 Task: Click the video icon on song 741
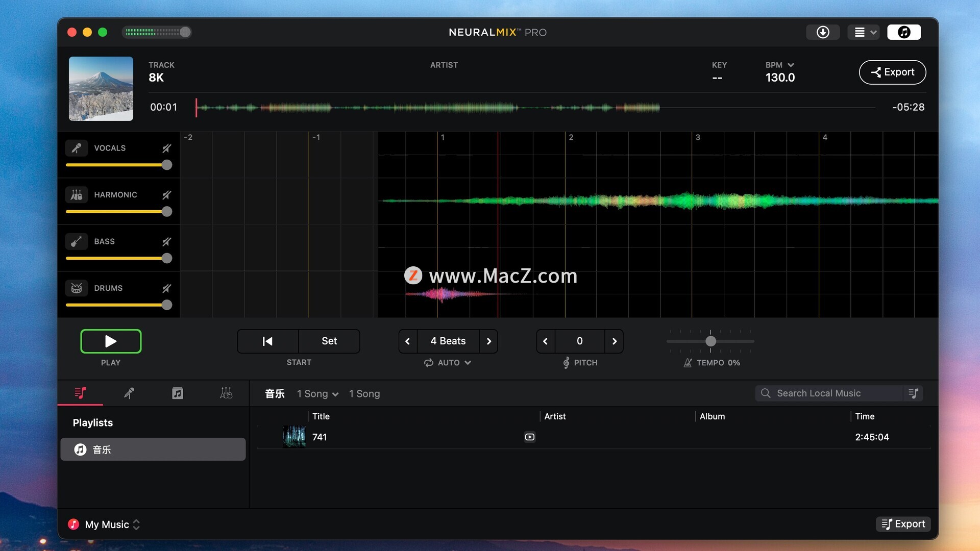click(x=530, y=437)
